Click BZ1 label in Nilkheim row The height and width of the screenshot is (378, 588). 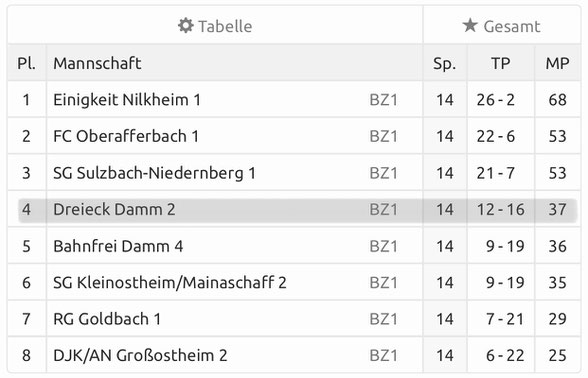tap(383, 100)
